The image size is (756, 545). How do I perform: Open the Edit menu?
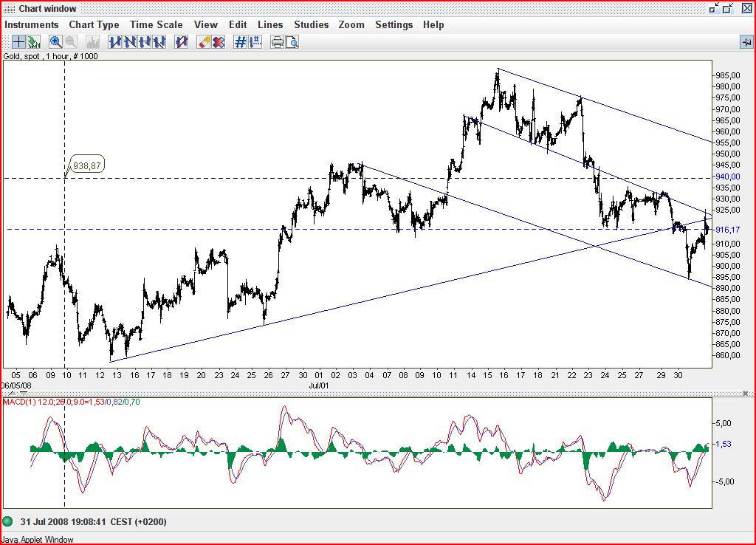coord(238,24)
